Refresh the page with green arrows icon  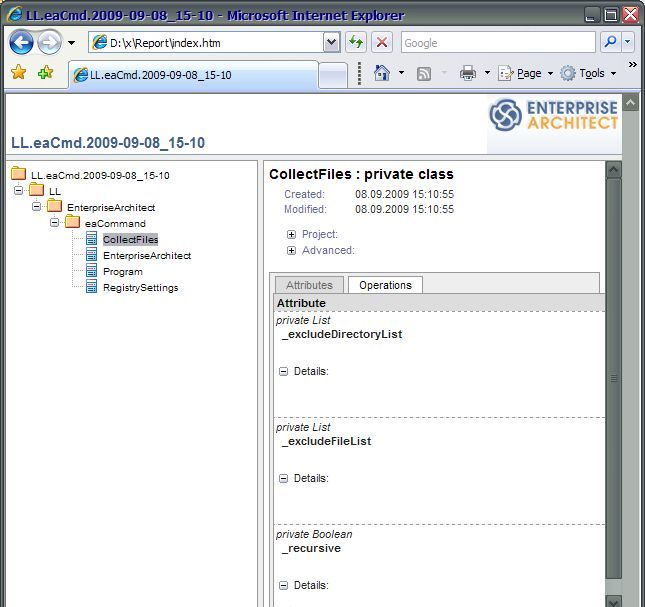[x=356, y=42]
